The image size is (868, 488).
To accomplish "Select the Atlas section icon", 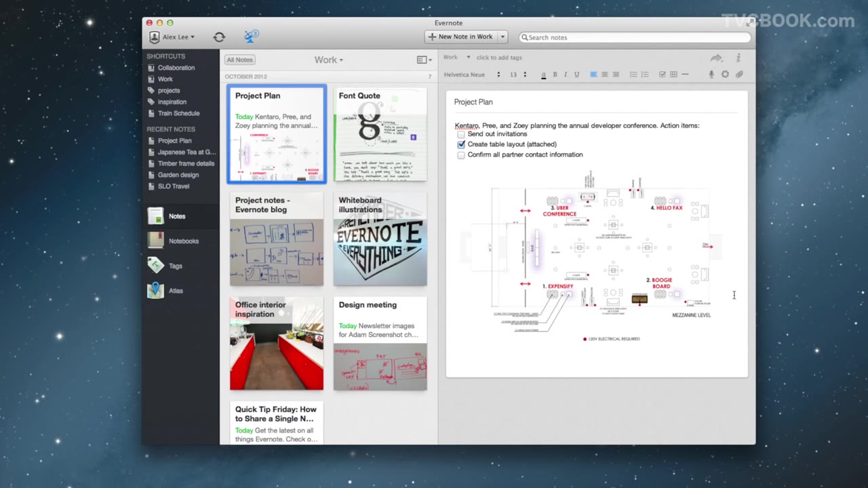I will pos(156,290).
